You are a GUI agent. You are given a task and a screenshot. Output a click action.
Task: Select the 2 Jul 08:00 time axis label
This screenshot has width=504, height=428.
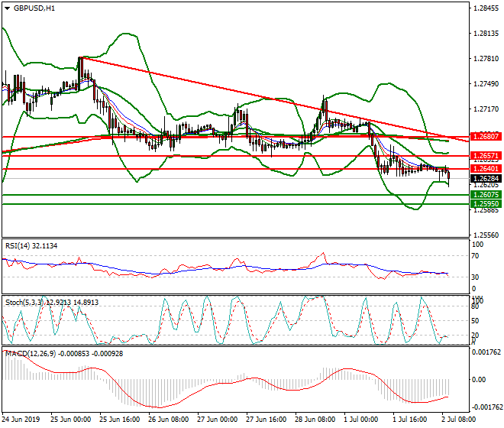[x=459, y=420]
